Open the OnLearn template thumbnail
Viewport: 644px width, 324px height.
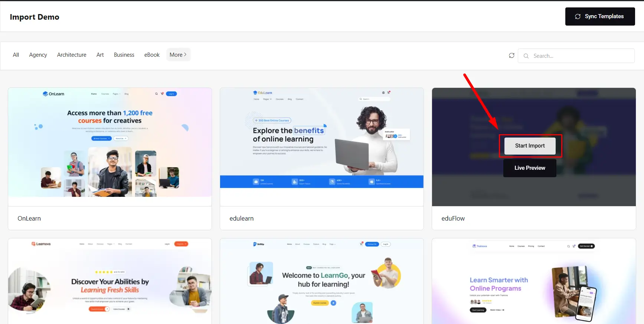[110, 147]
